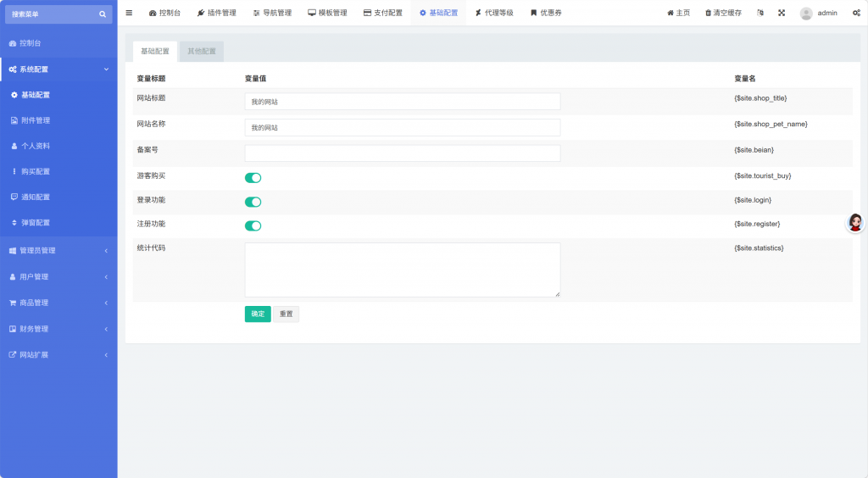Image resolution: width=868 pixels, height=478 pixels.
Task: Disable the 登录功能 switch
Action: pos(253,202)
